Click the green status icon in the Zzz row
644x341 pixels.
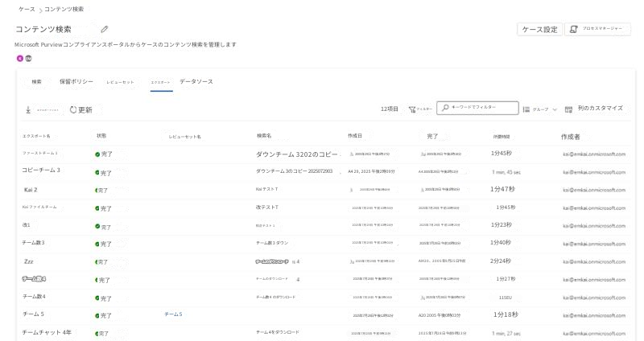97,262
